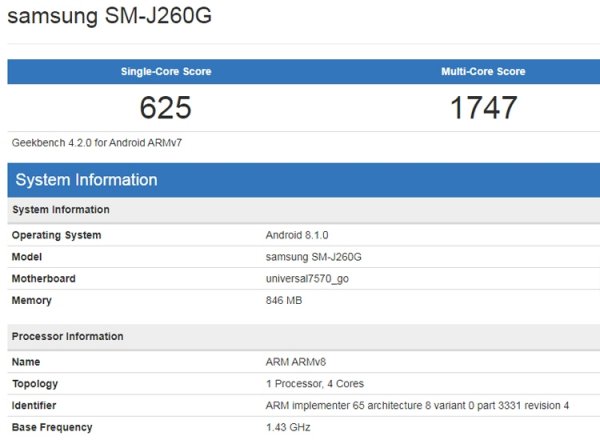Click the samsung SM-J260G page title

(x=110, y=18)
